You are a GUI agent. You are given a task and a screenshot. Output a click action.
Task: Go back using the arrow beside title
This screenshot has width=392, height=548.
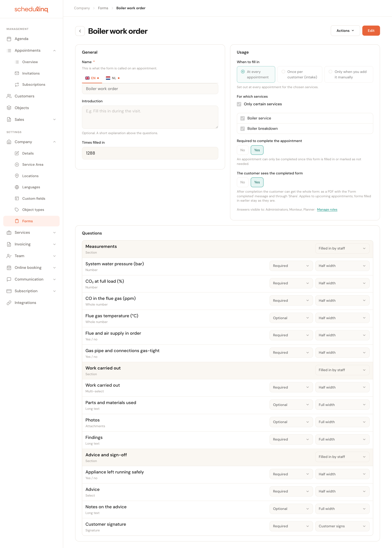(80, 31)
